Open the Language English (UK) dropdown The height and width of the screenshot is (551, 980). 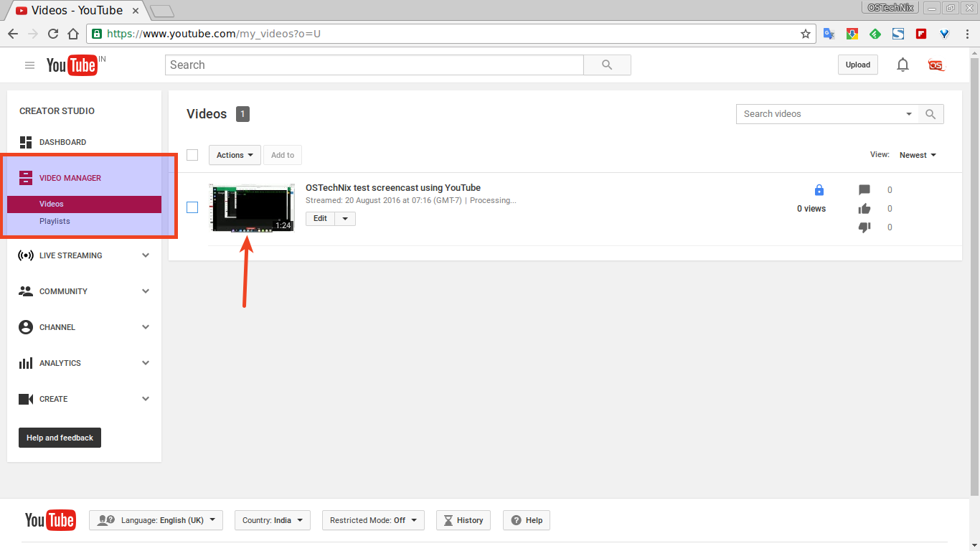(x=156, y=520)
